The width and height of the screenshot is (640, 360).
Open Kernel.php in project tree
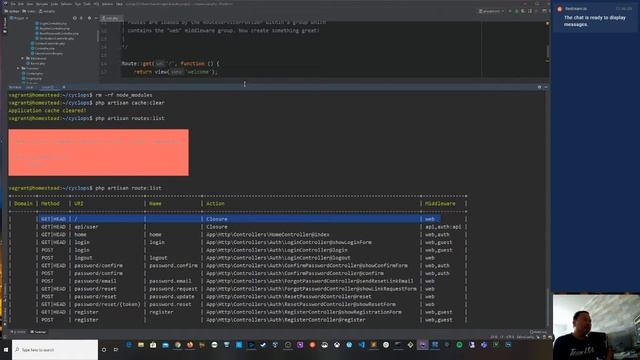38,63
